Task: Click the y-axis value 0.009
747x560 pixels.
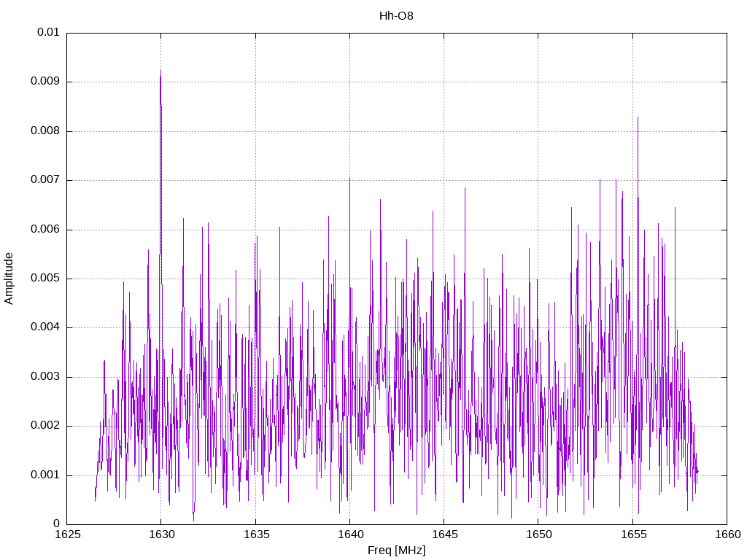Action: (x=45, y=82)
